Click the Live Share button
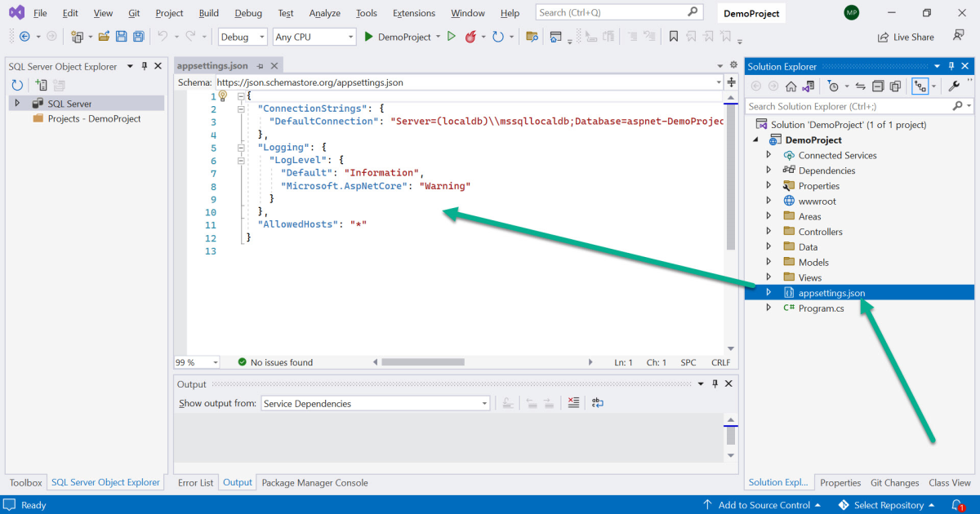This screenshot has width=980, height=514. (x=906, y=37)
